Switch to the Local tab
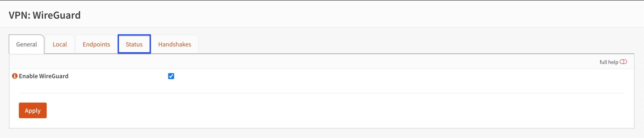The width and height of the screenshot is (644, 138). [x=60, y=44]
